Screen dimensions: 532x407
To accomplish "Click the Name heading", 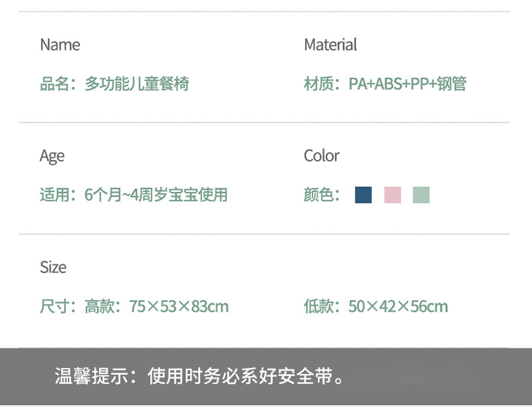I will coord(60,45).
